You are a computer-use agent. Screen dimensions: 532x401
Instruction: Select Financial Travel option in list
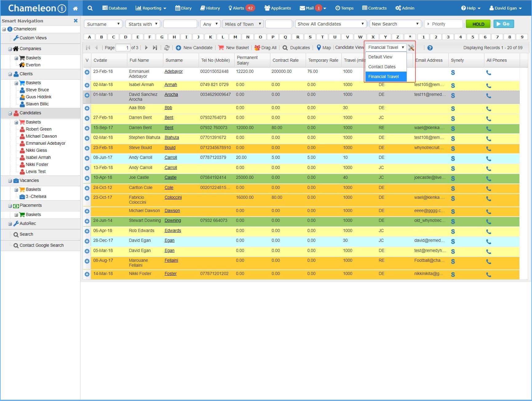386,77
